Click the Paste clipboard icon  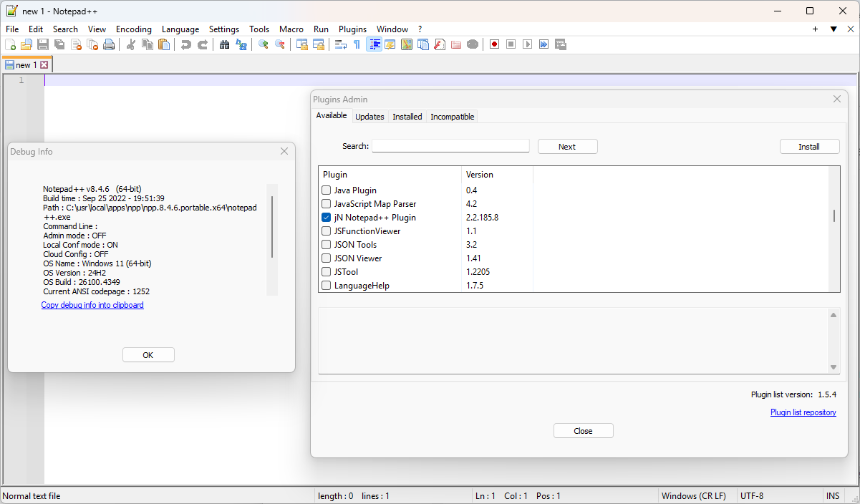pos(164,44)
